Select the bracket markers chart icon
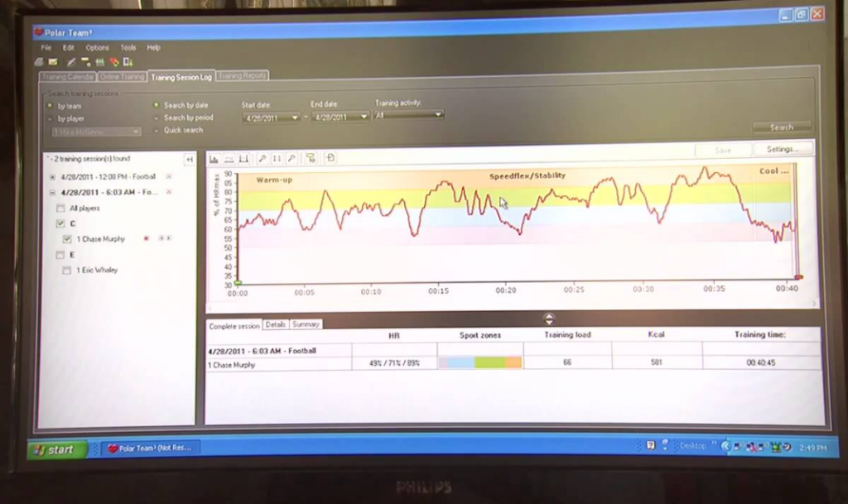 pos(244,159)
